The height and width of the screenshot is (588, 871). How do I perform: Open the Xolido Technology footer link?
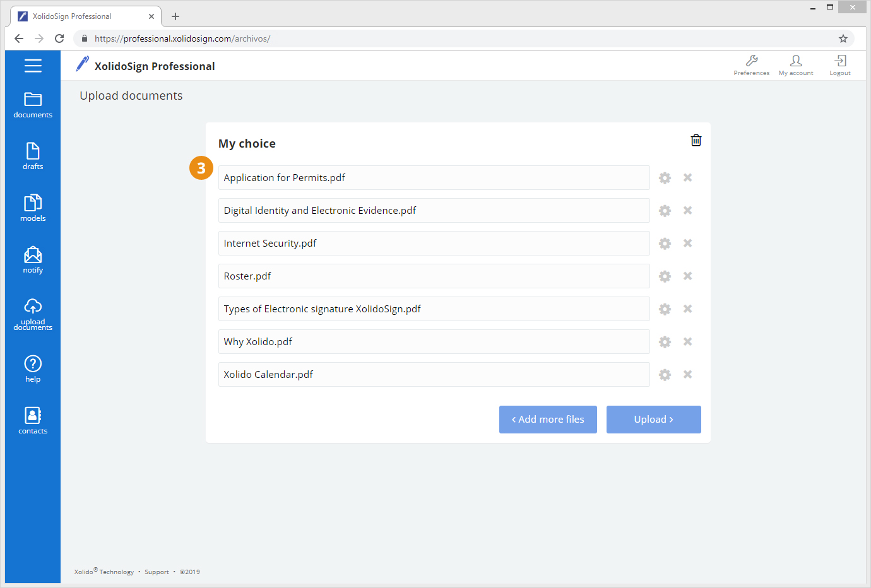[104, 572]
